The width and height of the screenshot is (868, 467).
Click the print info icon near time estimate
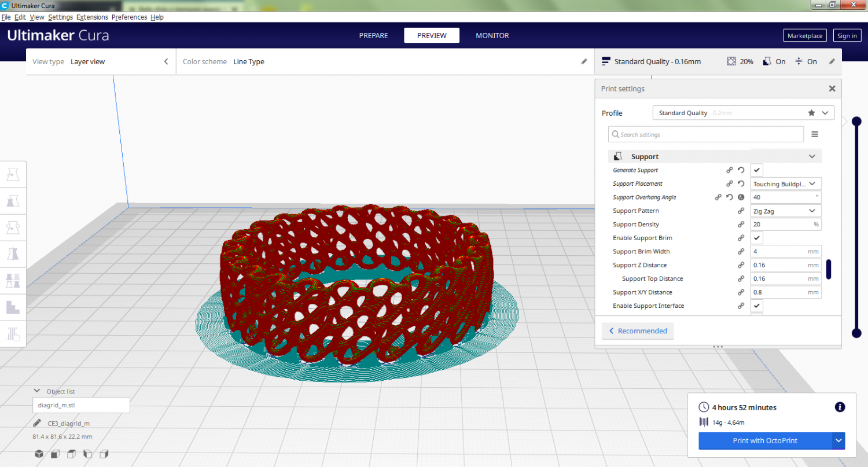(840, 407)
